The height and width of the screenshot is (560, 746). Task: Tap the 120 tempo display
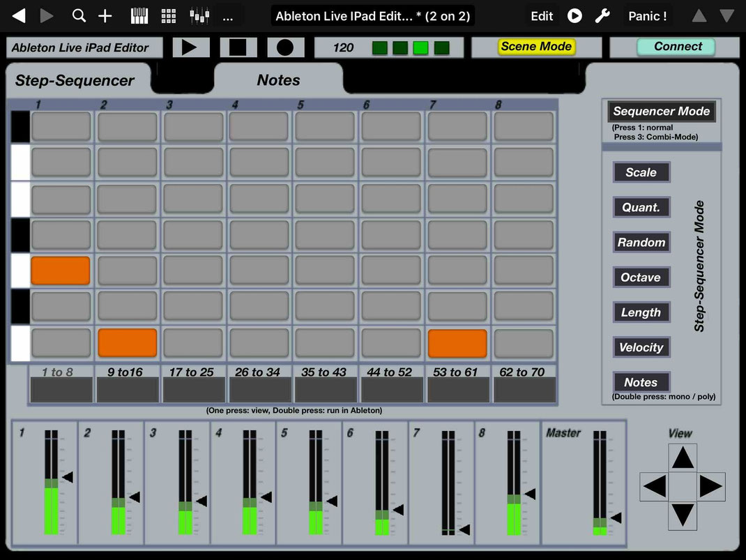coord(343,47)
